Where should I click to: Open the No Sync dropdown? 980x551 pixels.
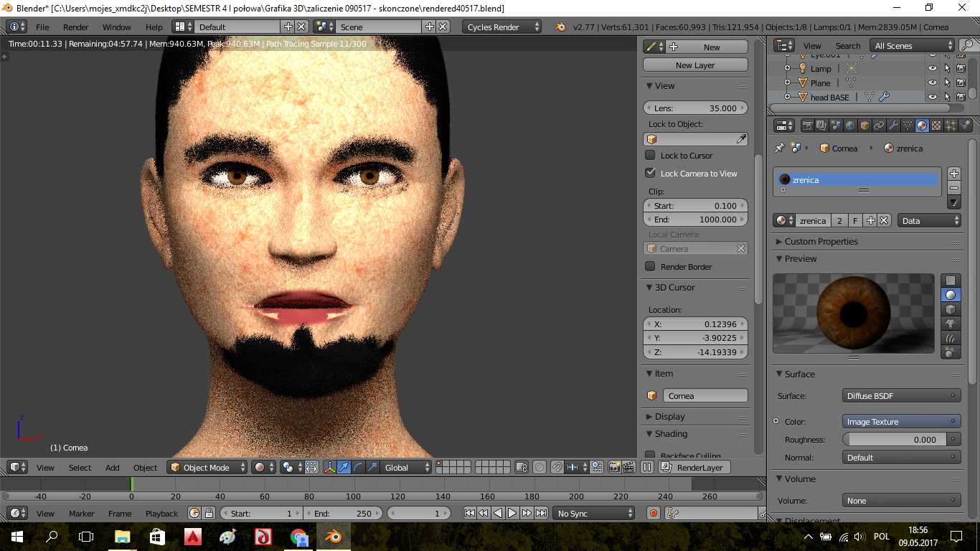coord(594,513)
